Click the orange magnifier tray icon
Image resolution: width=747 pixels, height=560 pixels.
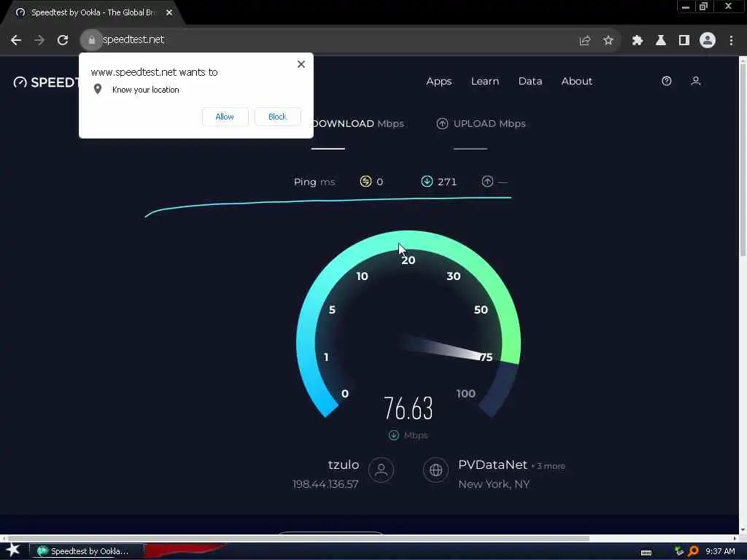[x=694, y=551]
